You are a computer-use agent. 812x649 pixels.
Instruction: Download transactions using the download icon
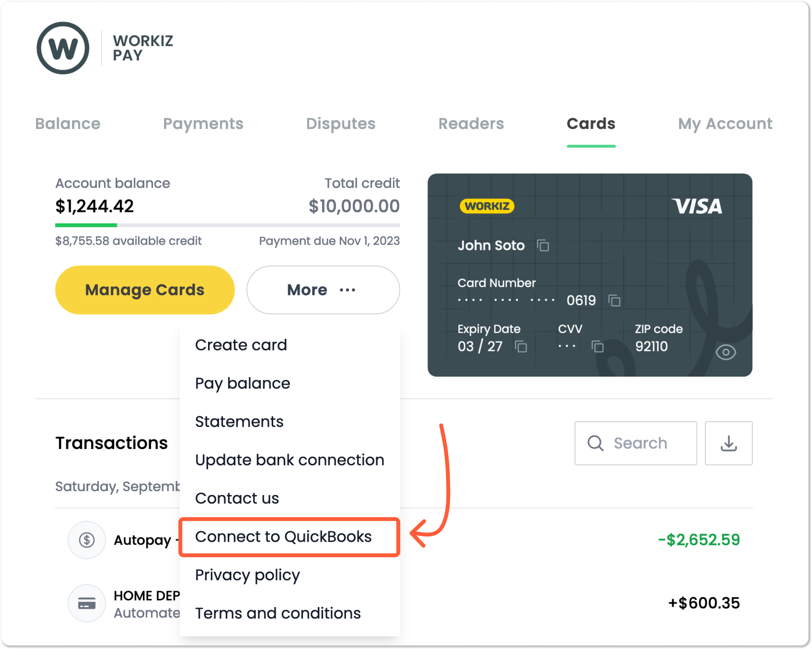[729, 443]
